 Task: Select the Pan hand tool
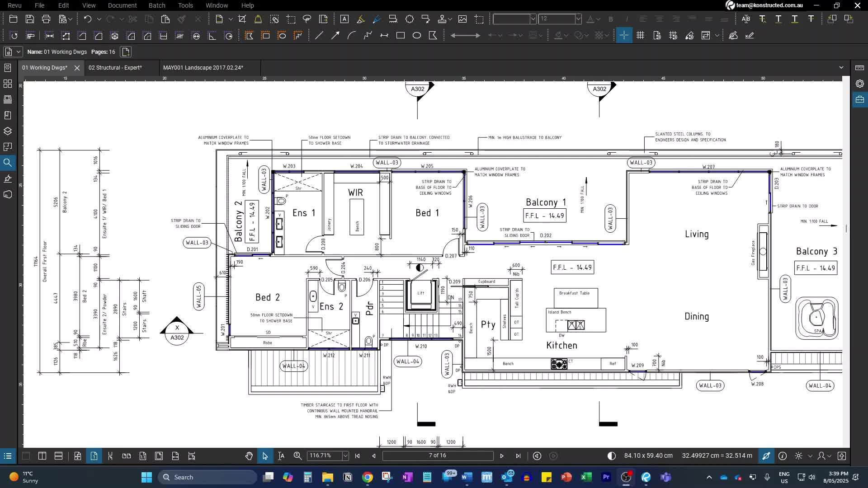tap(249, 456)
